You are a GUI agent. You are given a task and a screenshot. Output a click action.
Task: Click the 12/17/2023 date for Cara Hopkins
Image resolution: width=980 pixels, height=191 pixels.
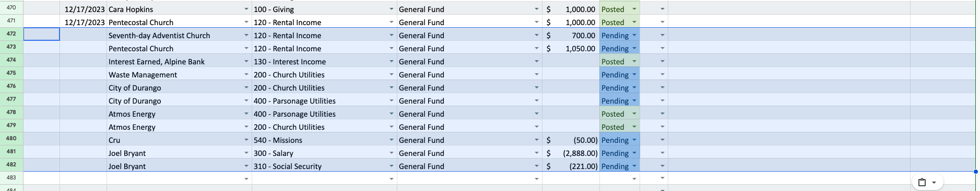[85, 9]
